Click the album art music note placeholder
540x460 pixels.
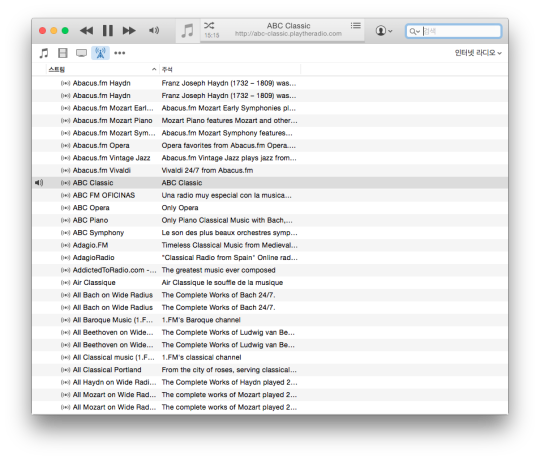188,31
